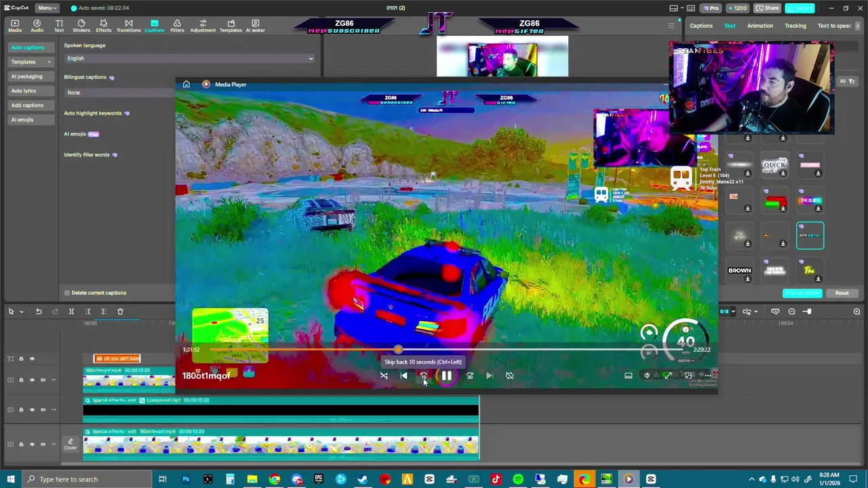This screenshot has width=868, height=488.
Task: Skip back 10 seconds in Media Player
Action: [x=424, y=375]
